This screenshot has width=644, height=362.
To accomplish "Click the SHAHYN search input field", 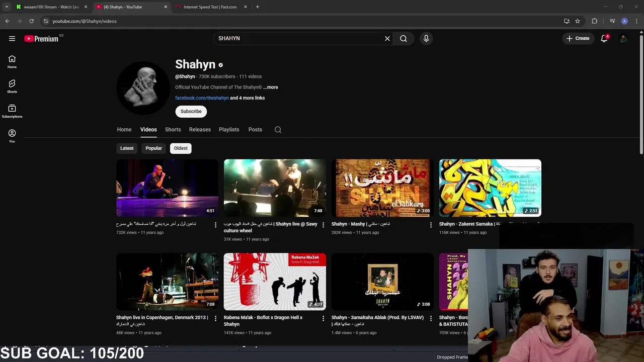I will click(x=299, y=38).
